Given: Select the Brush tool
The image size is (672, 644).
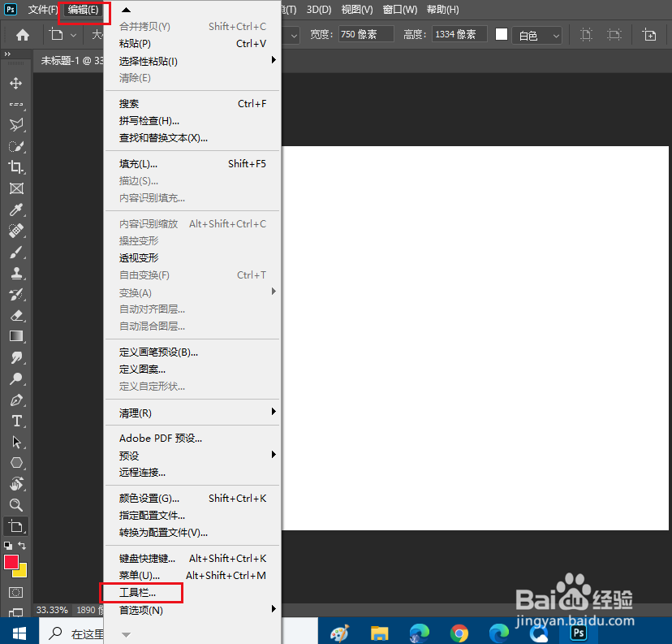Looking at the screenshot, I should point(16,252).
